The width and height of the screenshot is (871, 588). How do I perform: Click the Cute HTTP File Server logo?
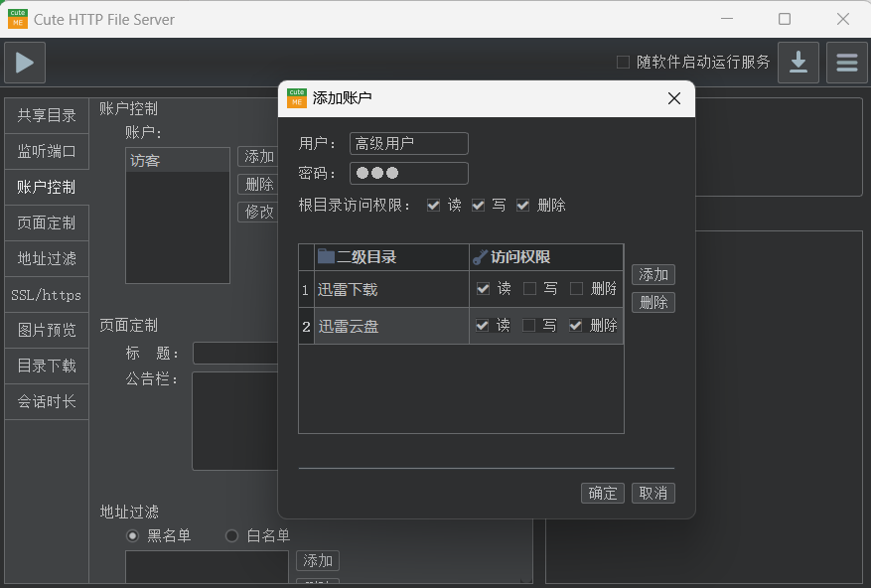click(18, 19)
